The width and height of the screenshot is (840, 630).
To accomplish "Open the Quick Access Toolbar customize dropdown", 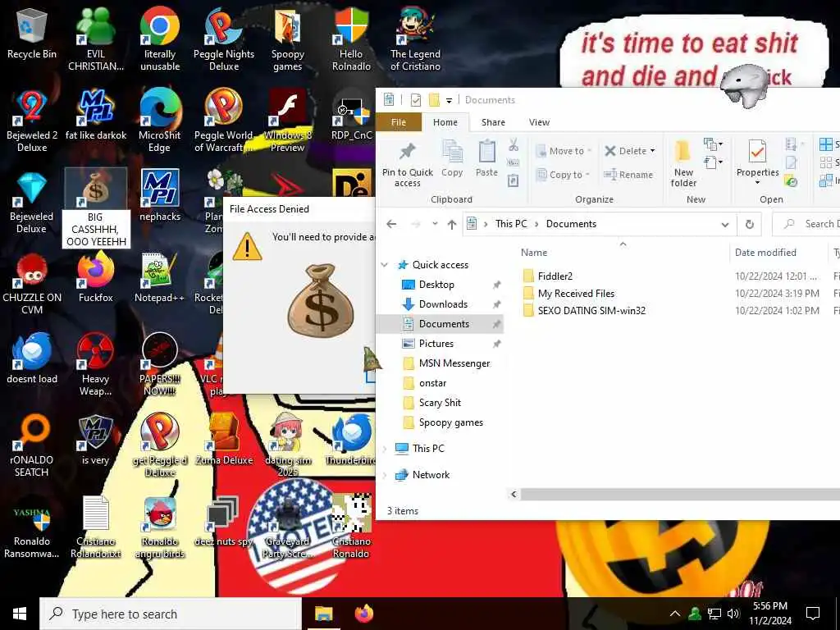I will click(x=449, y=100).
